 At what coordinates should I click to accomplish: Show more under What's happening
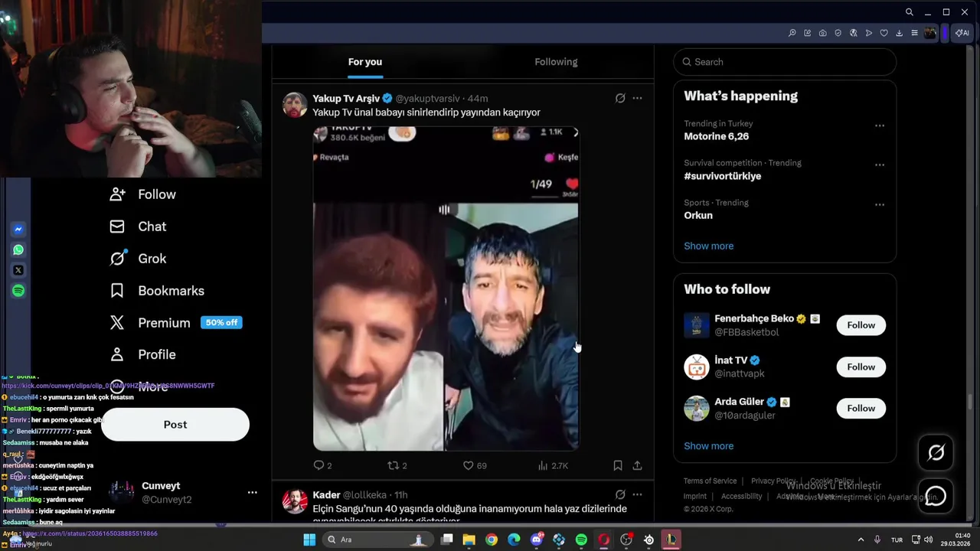[709, 246]
